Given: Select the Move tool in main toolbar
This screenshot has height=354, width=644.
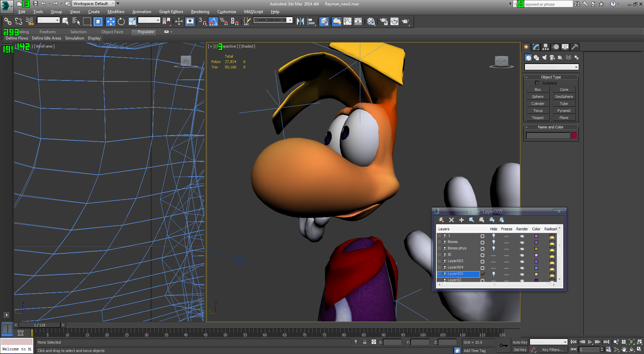Looking at the screenshot, I should click(x=110, y=22).
